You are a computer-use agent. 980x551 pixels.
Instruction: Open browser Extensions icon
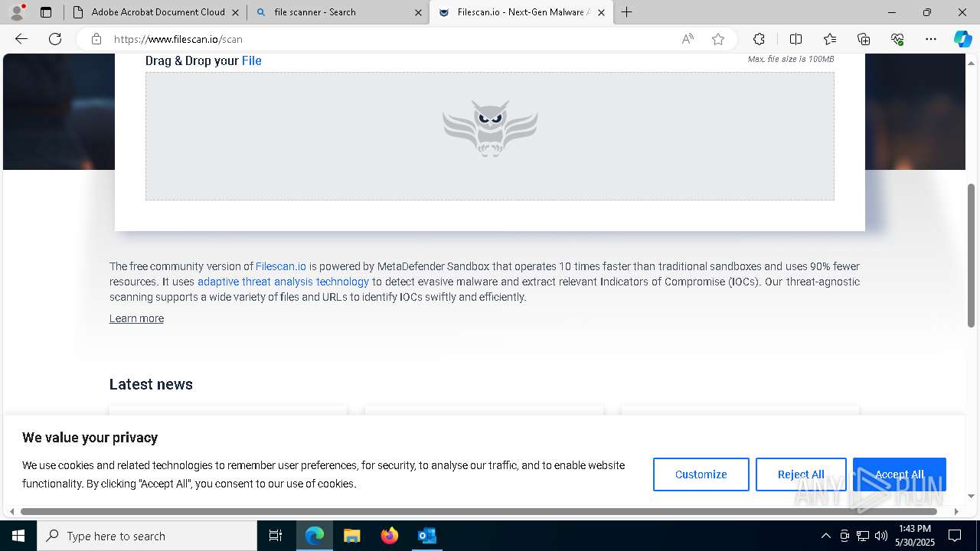pos(759,39)
